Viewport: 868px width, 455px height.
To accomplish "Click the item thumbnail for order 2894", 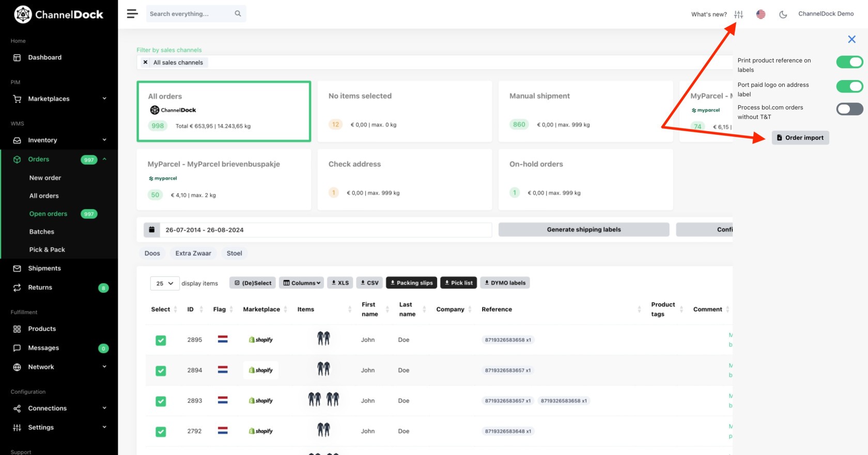I will coord(323,369).
